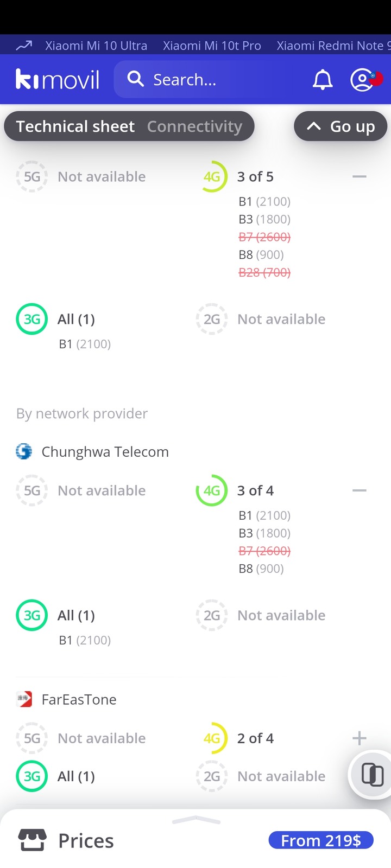Tap the store icon beside Prices
This screenshot has width=391, height=868.
tap(33, 840)
